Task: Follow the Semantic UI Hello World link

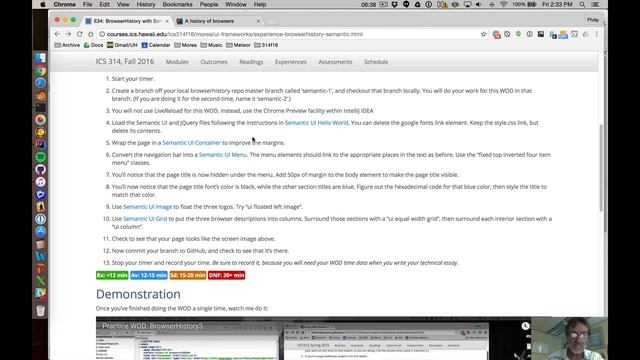Action: pos(316,123)
